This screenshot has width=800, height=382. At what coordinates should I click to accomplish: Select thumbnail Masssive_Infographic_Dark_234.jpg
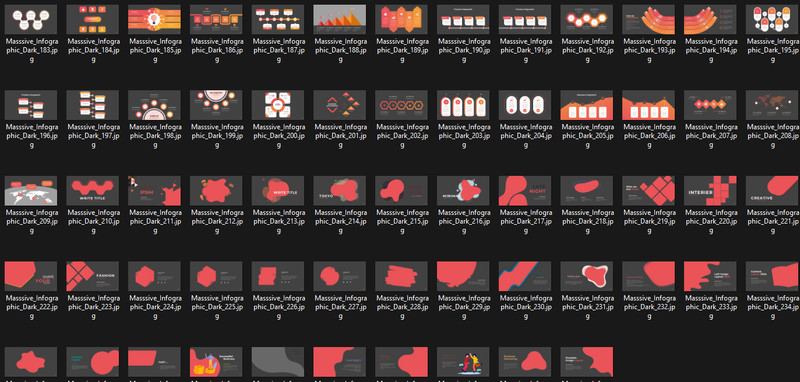(x=771, y=276)
